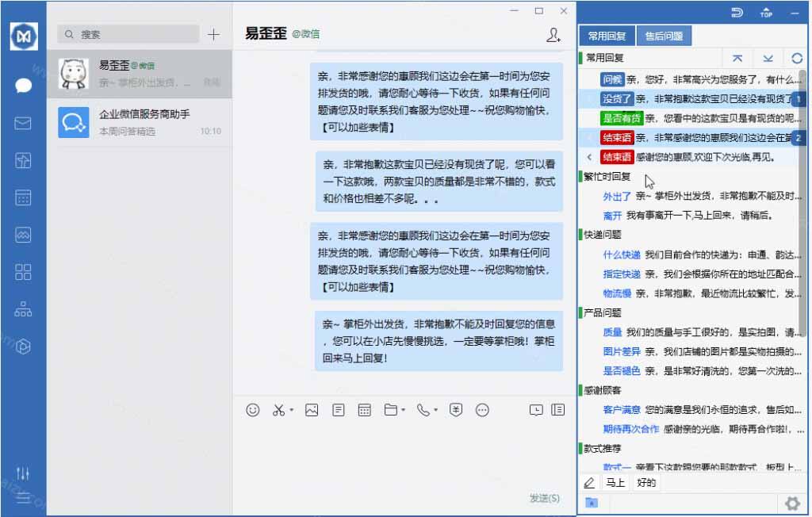Screen dimensions: 812x517
Task: Open the 企业微信服务商助手 conversation
Action: [x=140, y=122]
